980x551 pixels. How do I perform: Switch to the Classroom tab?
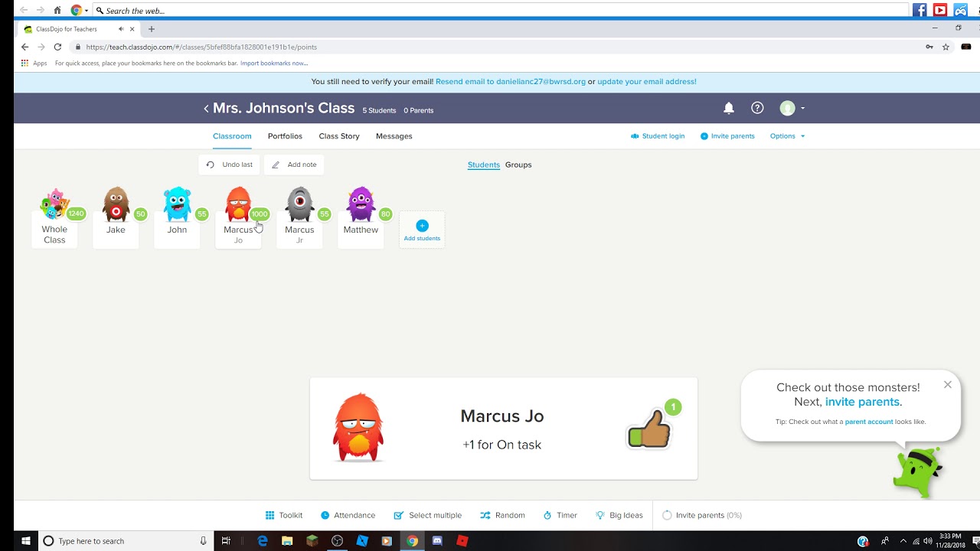point(232,136)
